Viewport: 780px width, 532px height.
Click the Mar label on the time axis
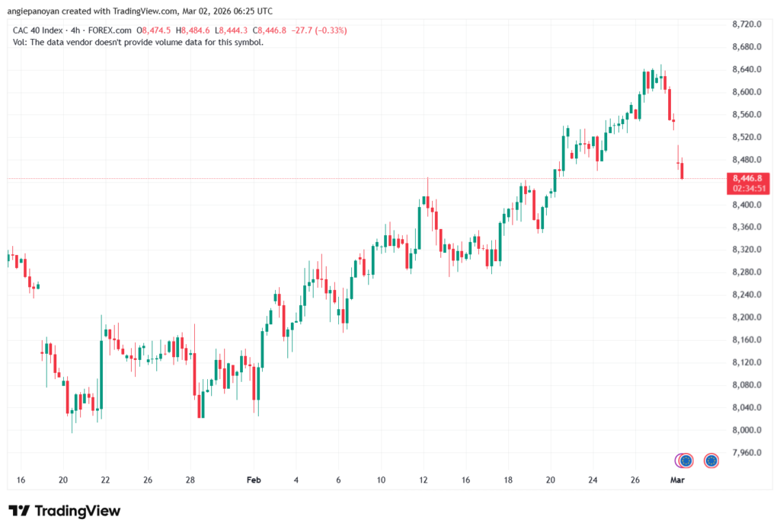(x=677, y=480)
